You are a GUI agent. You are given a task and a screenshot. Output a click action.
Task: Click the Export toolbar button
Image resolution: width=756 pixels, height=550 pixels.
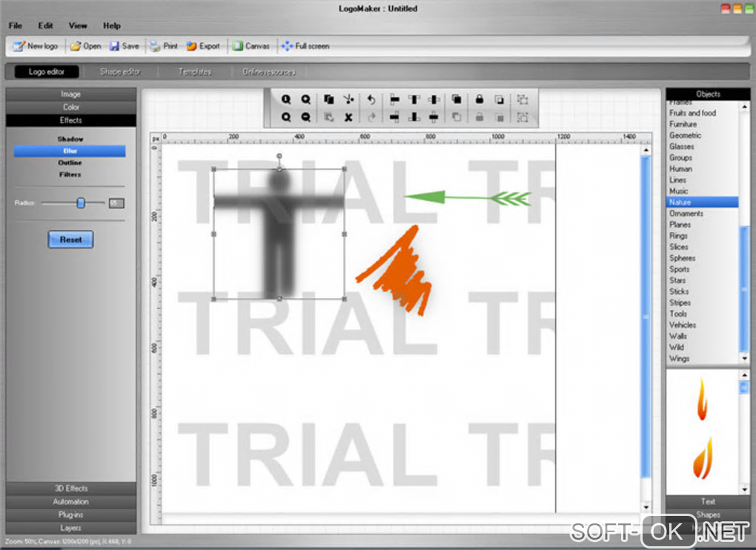[x=204, y=46]
